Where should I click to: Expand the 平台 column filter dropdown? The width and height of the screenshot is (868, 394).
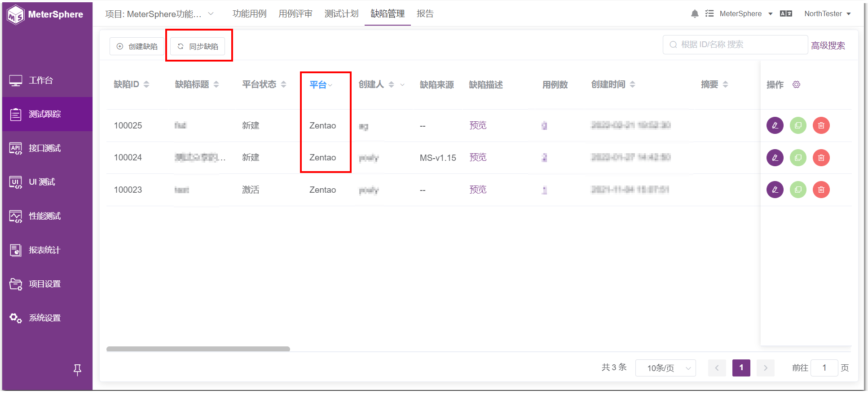[x=330, y=85]
